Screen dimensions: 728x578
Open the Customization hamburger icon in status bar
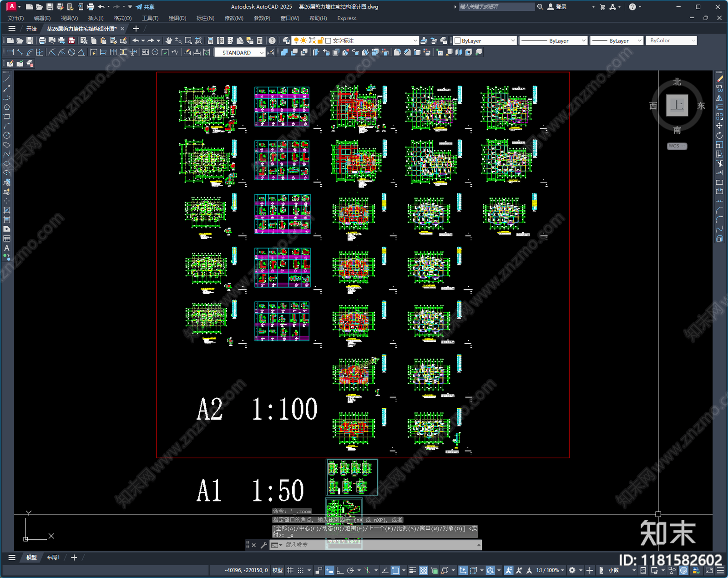click(721, 570)
